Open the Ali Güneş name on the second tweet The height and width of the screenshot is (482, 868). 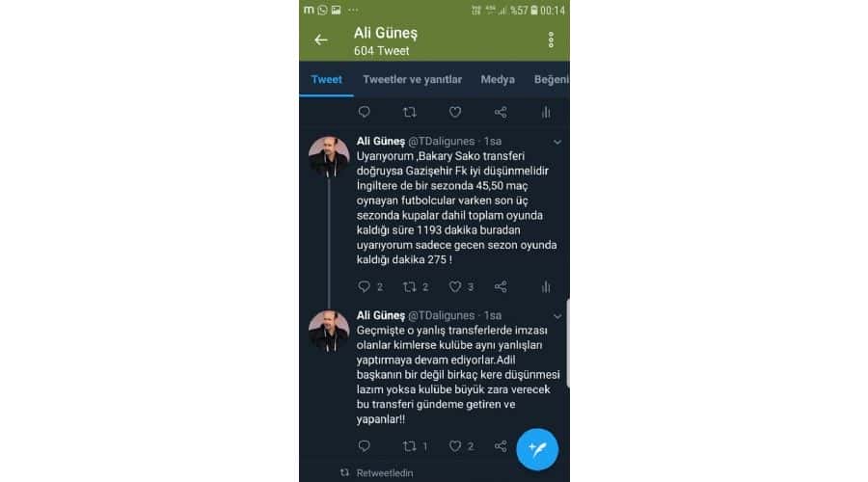pos(381,315)
